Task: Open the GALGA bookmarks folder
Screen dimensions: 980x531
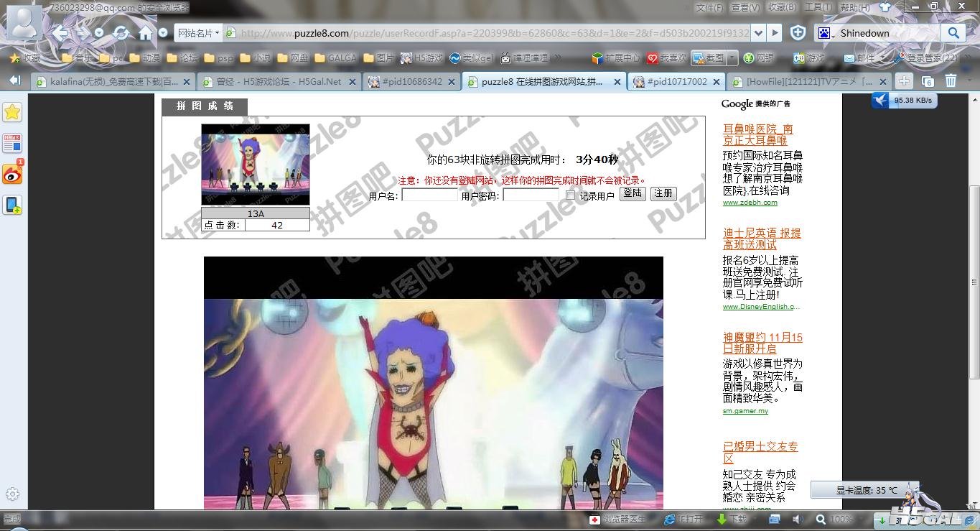Action: (335, 57)
